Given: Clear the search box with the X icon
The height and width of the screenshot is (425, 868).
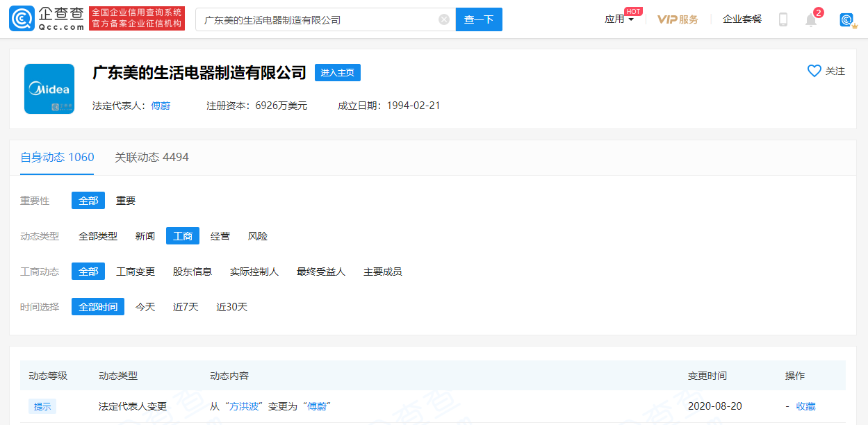Looking at the screenshot, I should [x=443, y=19].
